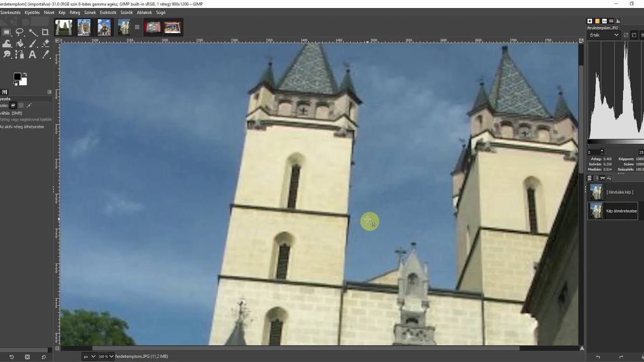644x362 pixels.
Task: Click the histogram lower range value field
Action: (x=593, y=152)
